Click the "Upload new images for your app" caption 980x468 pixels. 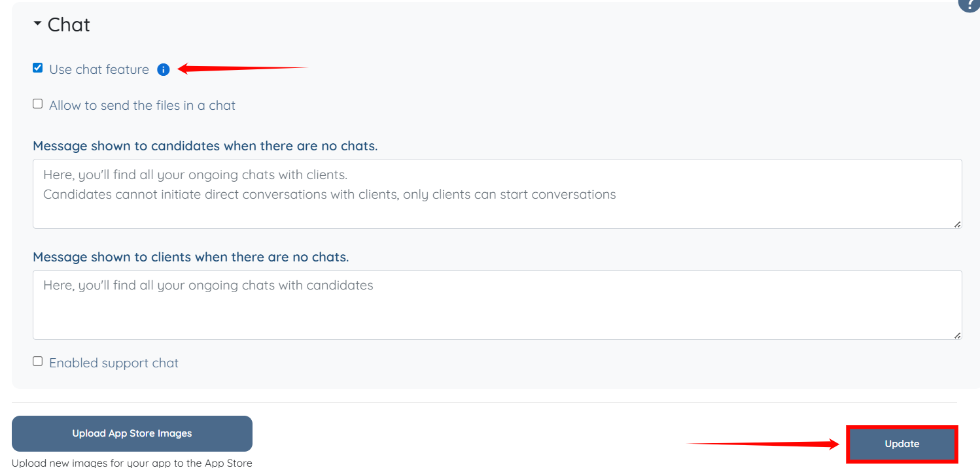(131, 463)
